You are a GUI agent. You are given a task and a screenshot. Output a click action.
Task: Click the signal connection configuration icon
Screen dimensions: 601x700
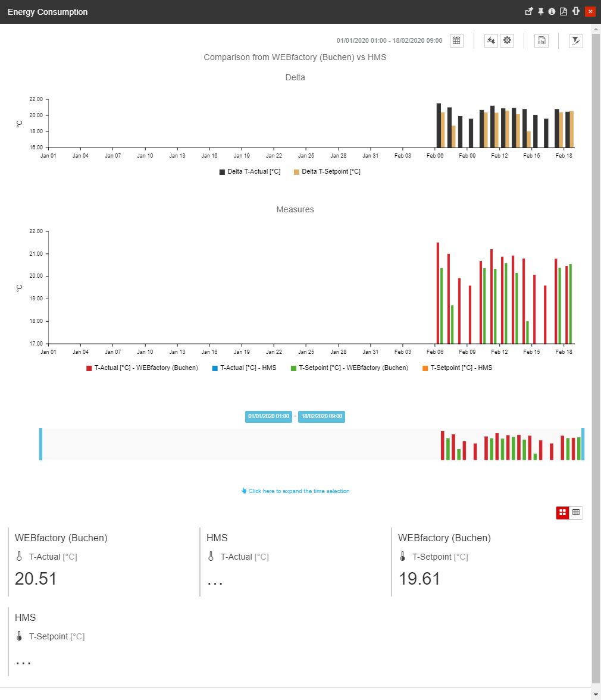tap(491, 40)
